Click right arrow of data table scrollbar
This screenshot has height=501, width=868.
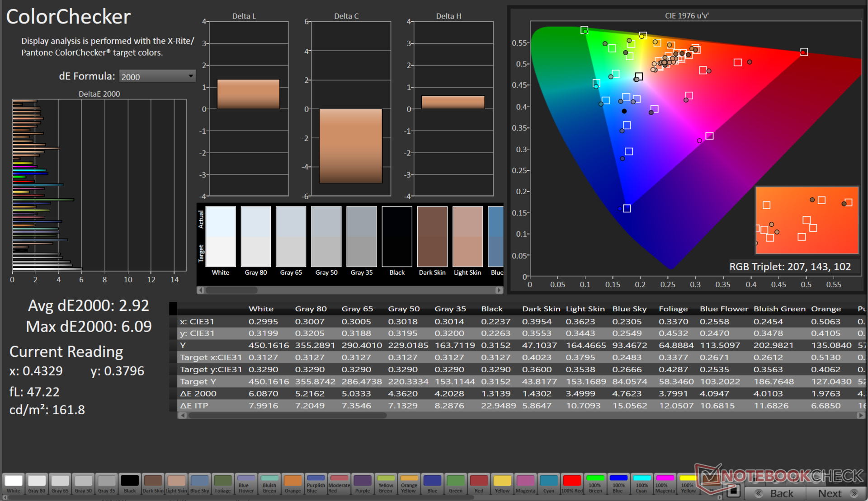[x=860, y=416]
